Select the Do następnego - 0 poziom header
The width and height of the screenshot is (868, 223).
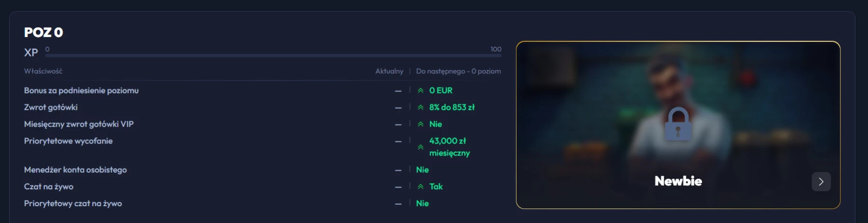[458, 71]
